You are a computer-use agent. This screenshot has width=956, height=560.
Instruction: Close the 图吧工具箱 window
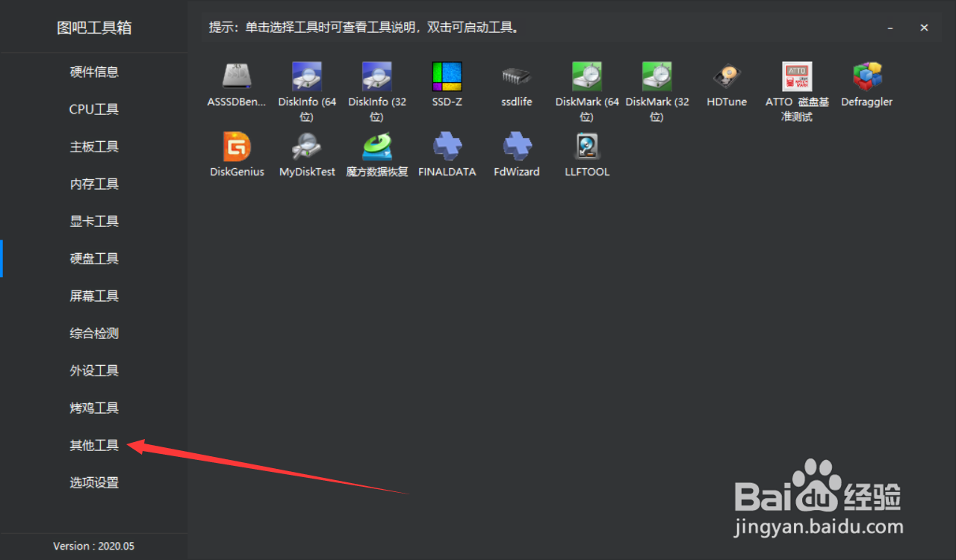pos(924,28)
